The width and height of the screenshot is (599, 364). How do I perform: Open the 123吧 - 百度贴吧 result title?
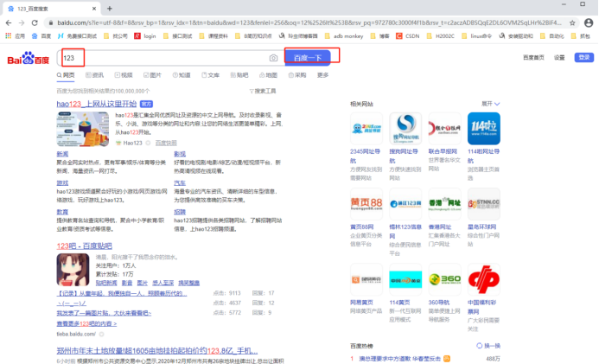(85, 246)
